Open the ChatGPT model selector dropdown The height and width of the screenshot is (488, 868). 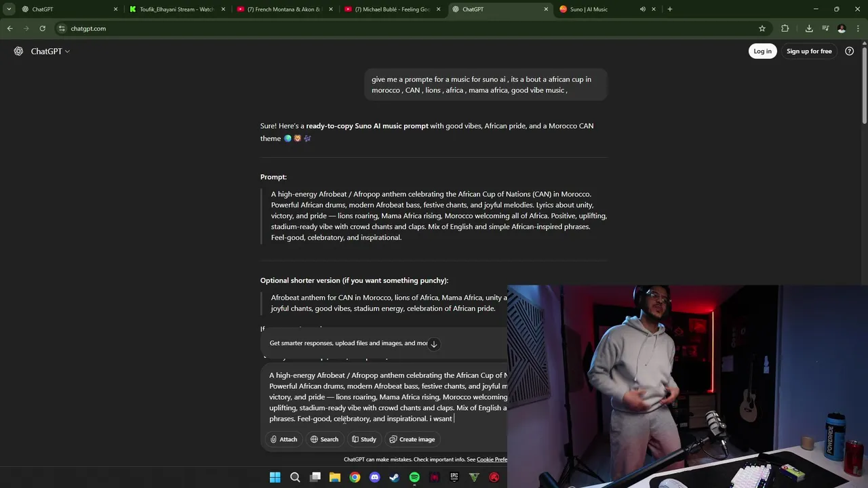(50, 51)
